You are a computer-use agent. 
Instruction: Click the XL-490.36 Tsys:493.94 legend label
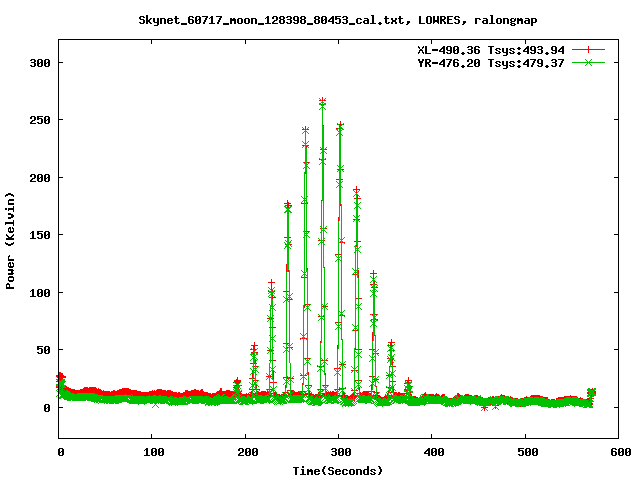click(x=491, y=50)
